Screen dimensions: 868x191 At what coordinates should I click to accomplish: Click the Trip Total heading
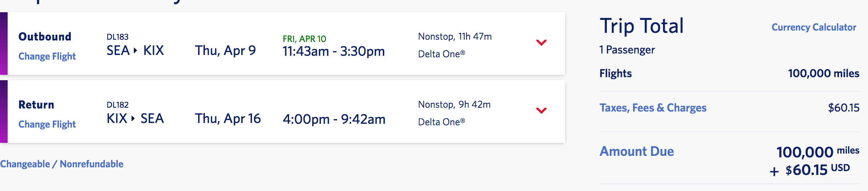[641, 26]
